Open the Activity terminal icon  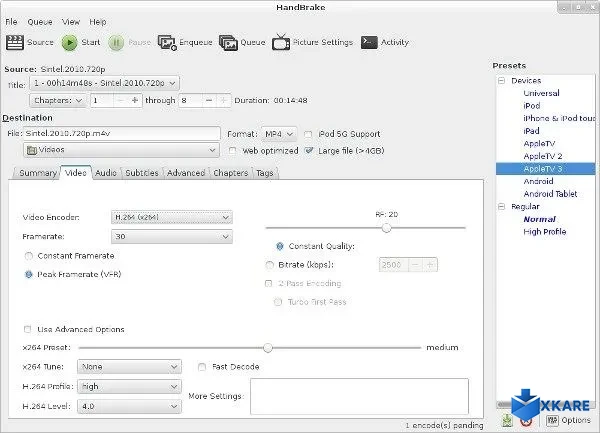369,42
